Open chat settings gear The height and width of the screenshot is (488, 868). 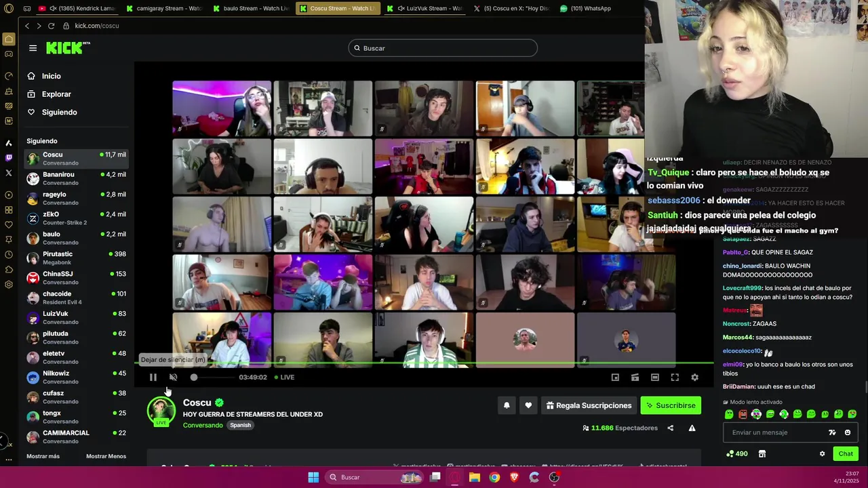[x=822, y=454]
